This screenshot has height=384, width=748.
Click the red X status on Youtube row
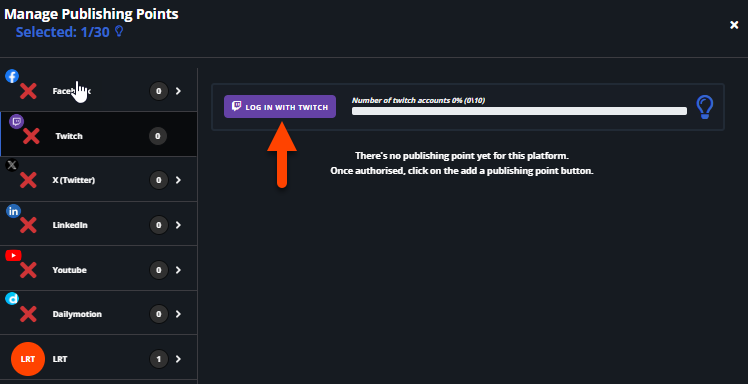click(x=28, y=270)
